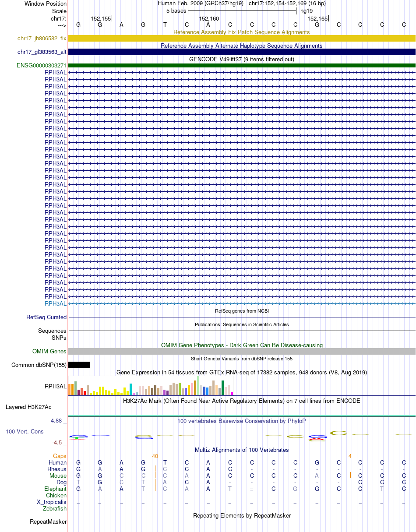Open Short Genetic Variants from dbSNP release 155 title

tap(242, 359)
